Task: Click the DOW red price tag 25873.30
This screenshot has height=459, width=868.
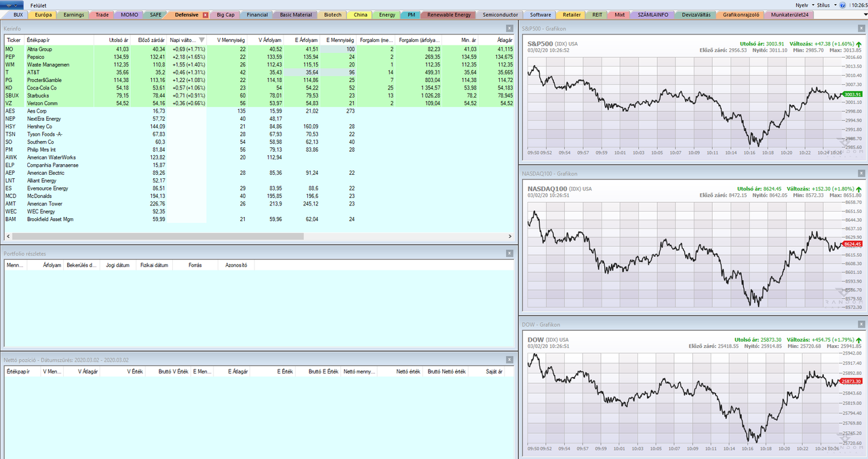Action: (x=852, y=382)
